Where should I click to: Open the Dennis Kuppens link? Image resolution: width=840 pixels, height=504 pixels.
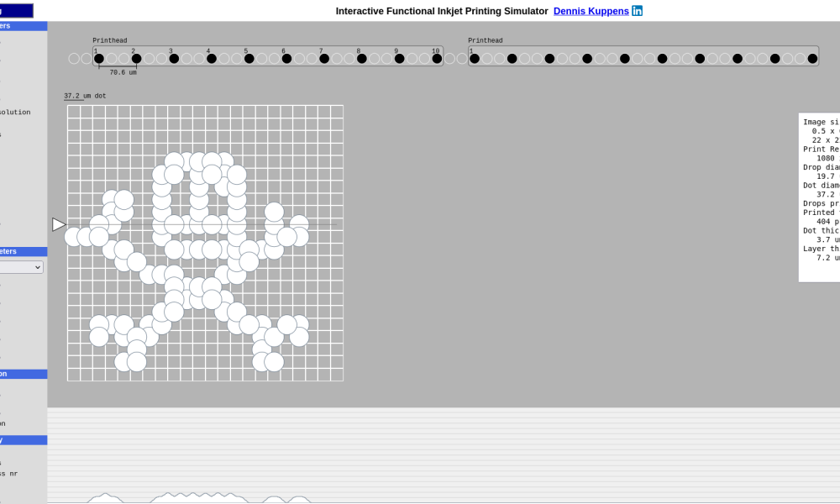591,11
